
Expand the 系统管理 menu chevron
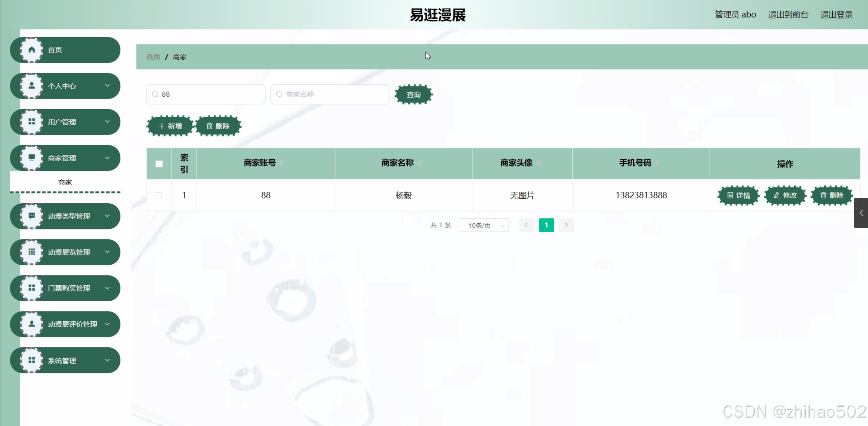click(x=107, y=360)
